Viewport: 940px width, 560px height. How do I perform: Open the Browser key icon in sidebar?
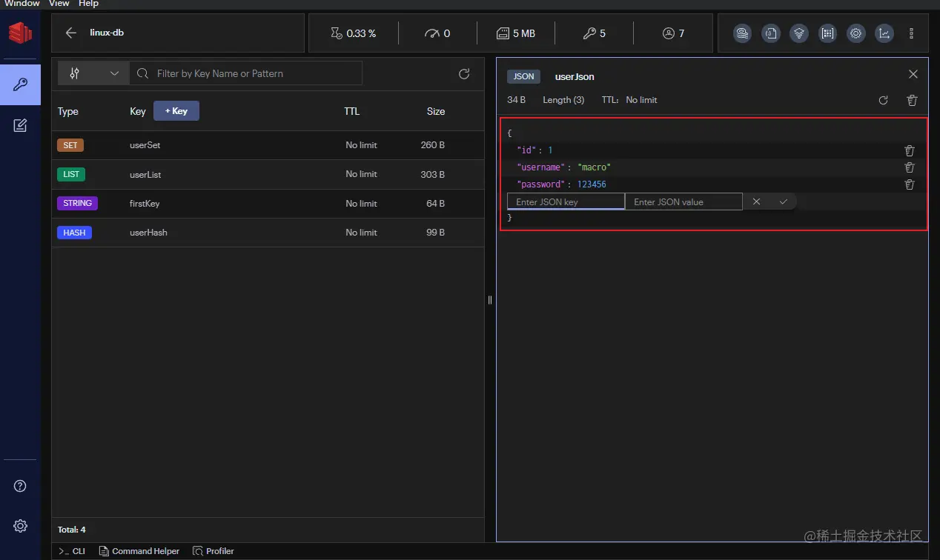20,84
